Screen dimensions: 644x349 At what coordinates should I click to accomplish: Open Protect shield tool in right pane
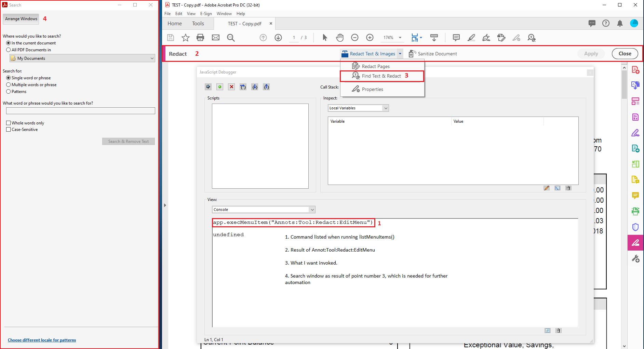[x=635, y=227]
